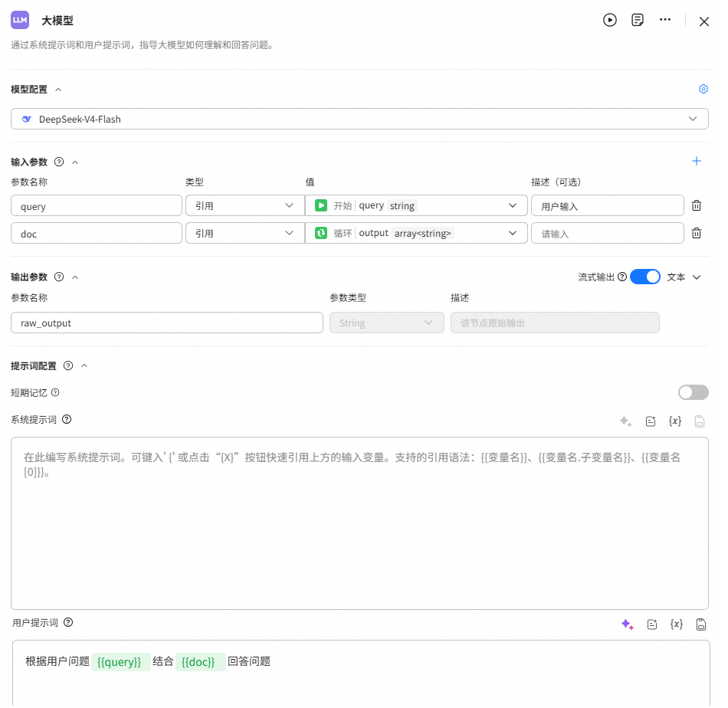Insert variable {x} into user prompt

(x=677, y=624)
